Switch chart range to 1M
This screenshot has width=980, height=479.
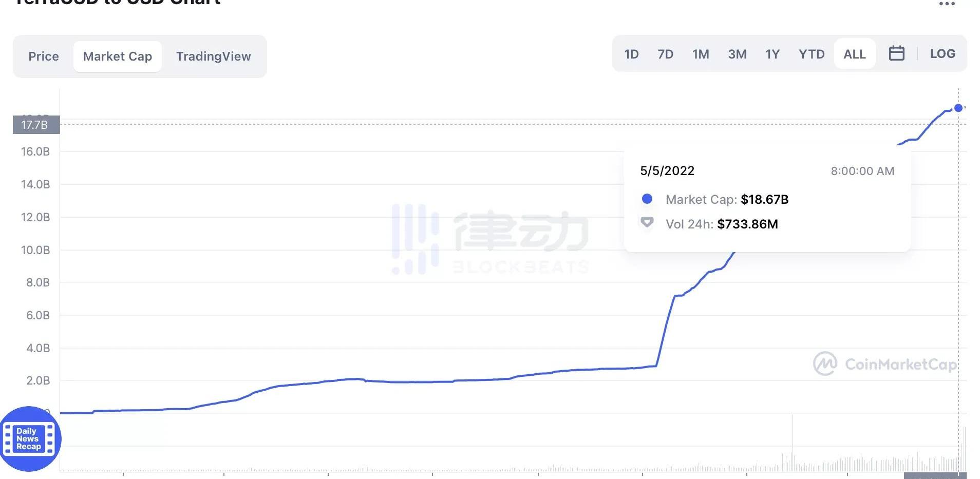coord(701,54)
